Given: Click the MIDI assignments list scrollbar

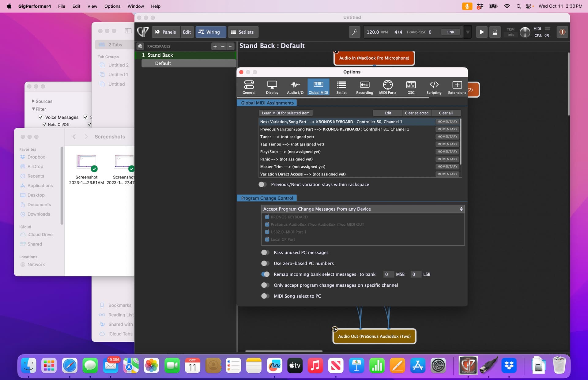Looking at the screenshot, I should click(x=461, y=141).
